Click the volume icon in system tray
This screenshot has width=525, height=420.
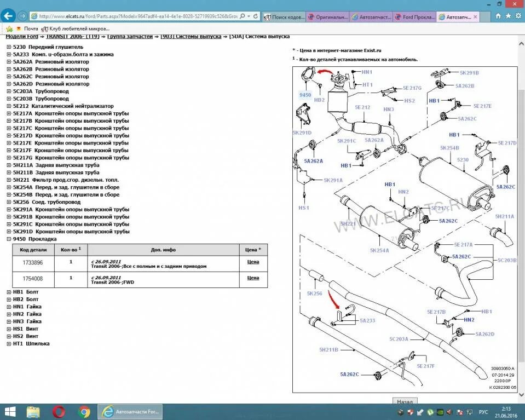coord(449,412)
